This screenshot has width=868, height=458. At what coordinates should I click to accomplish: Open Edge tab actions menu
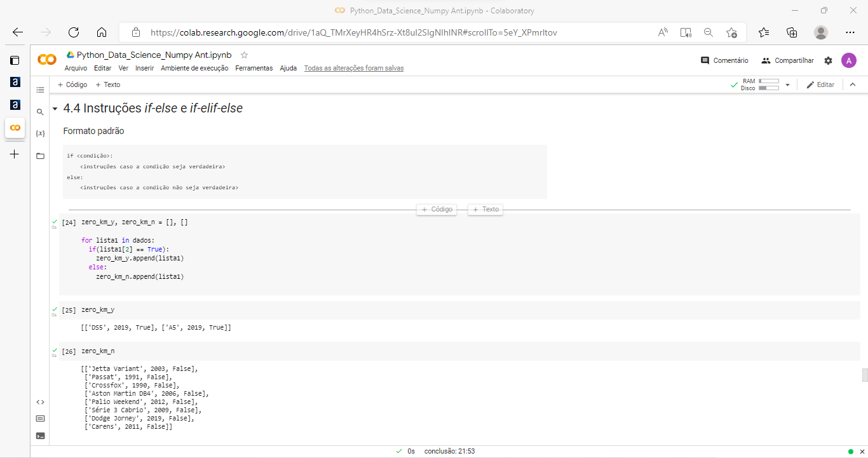[15, 60]
